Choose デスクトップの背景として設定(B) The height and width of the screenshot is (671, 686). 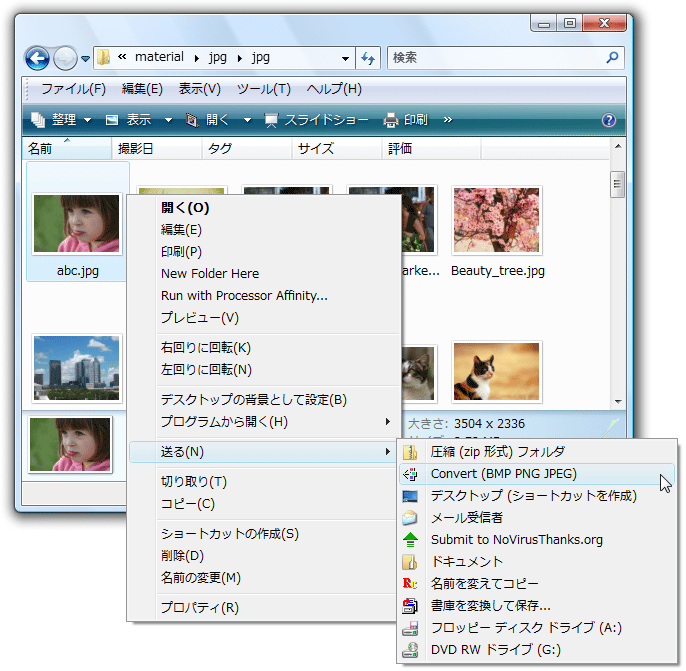(x=264, y=399)
